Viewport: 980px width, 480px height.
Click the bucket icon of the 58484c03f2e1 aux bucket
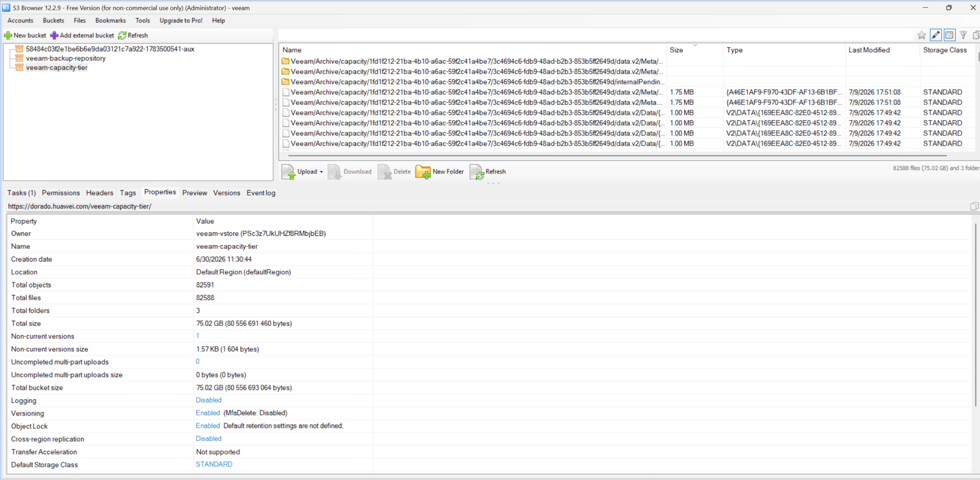click(x=19, y=49)
